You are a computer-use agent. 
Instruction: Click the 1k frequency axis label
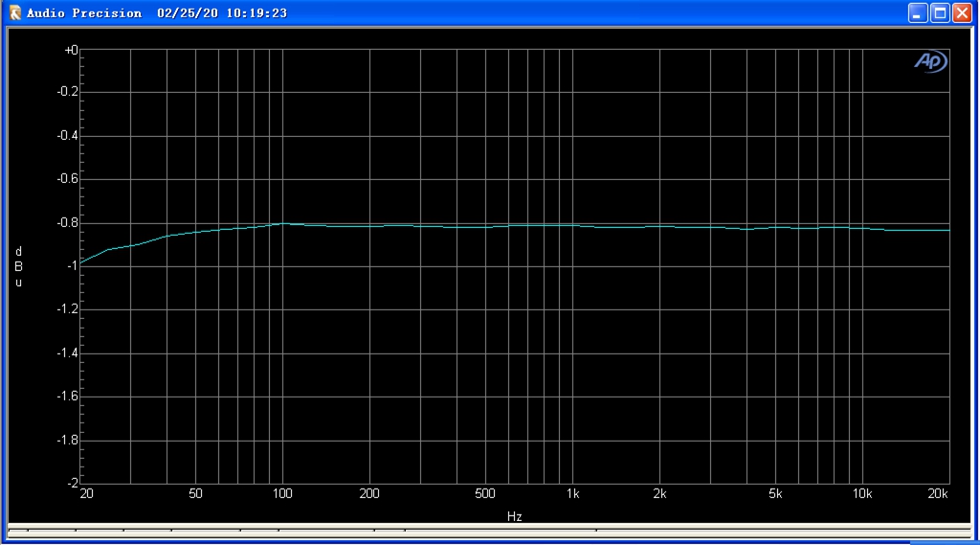coord(572,493)
